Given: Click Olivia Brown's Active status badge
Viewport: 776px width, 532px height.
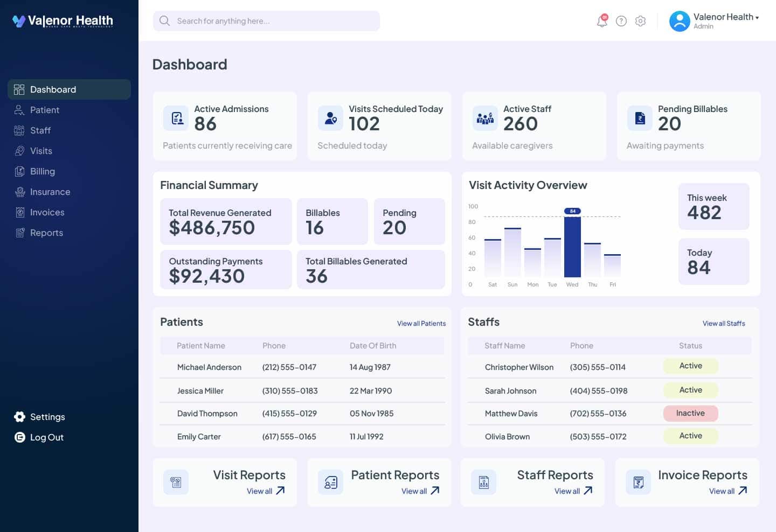Looking at the screenshot, I should click(x=690, y=436).
